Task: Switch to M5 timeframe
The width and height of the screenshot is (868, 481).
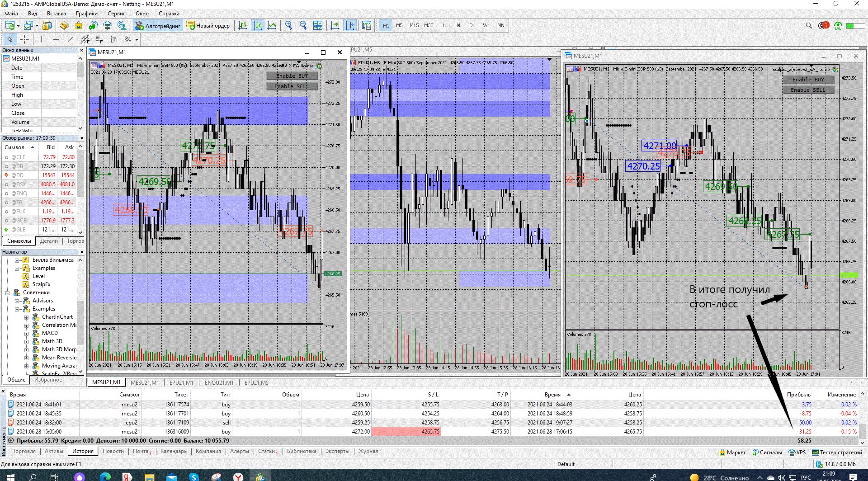Action: coord(399,25)
